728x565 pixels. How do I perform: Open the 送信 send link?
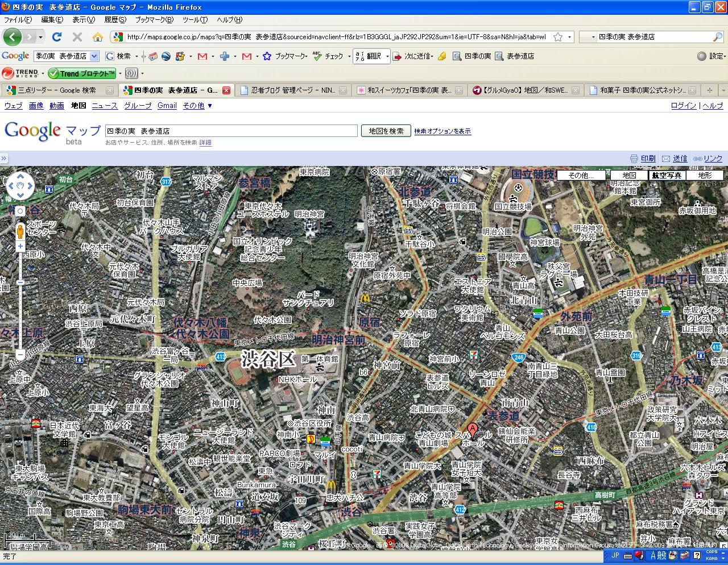(674, 159)
